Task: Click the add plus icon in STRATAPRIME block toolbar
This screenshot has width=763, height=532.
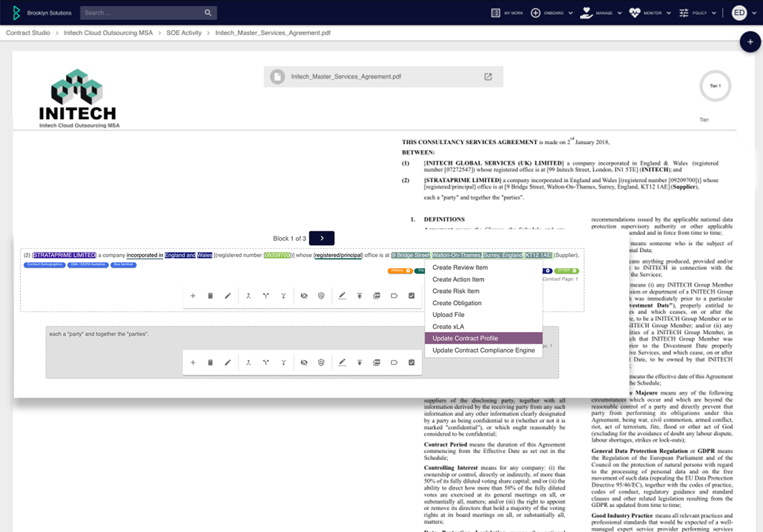Action: point(193,296)
